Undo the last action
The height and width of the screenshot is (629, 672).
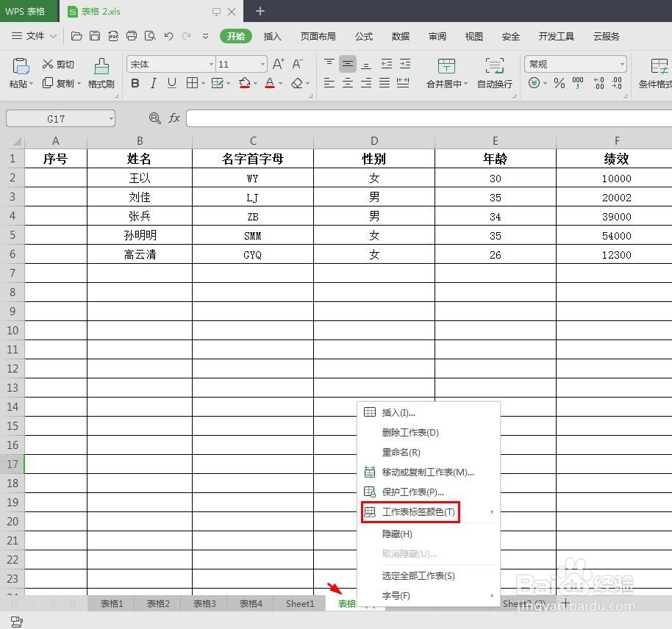click(168, 36)
